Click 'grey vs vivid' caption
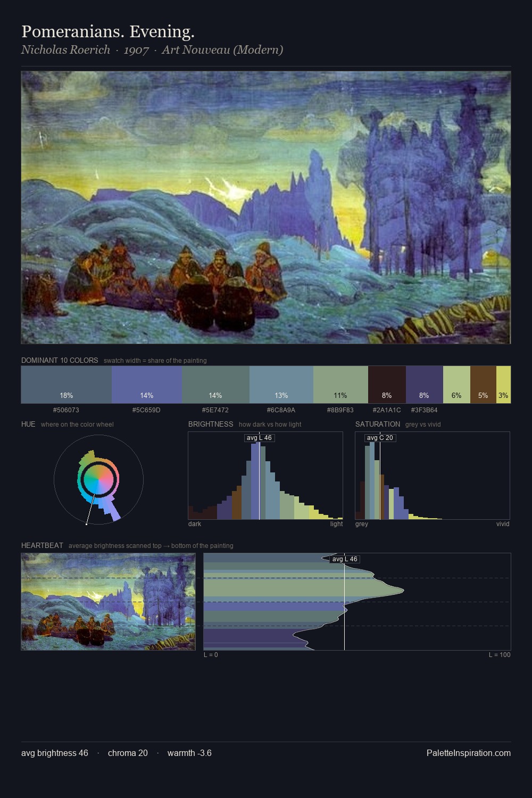532x798 pixels. 423,425
